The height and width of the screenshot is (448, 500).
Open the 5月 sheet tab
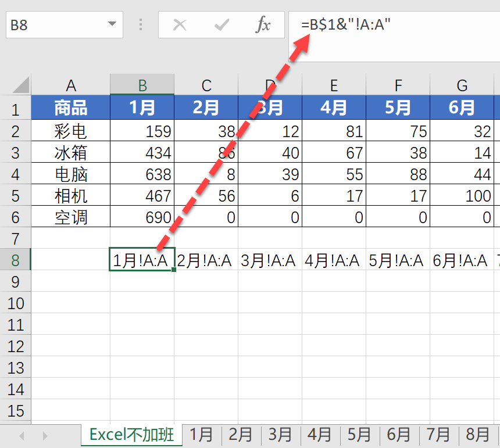(x=359, y=435)
